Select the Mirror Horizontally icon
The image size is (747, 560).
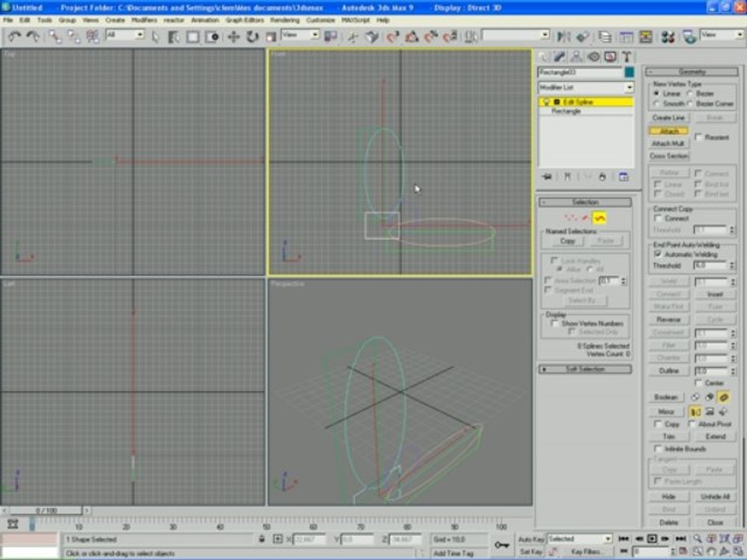tap(695, 411)
